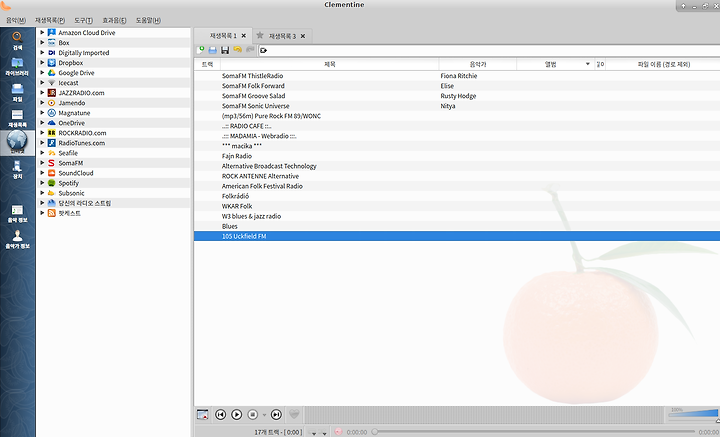Image resolution: width=720 pixels, height=437 pixels.
Task: Sort by the title column header
Action: pos(330,64)
